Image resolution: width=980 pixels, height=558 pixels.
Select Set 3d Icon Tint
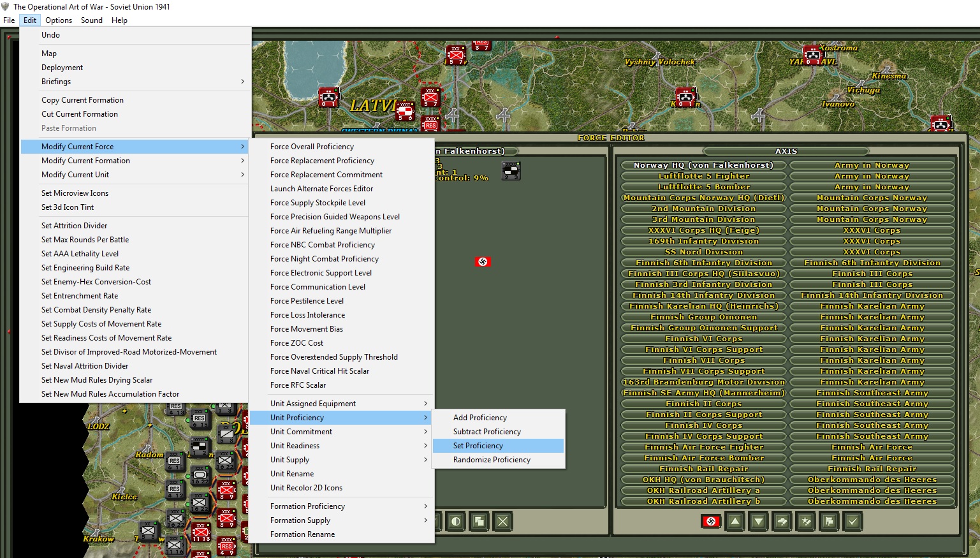click(x=135, y=207)
